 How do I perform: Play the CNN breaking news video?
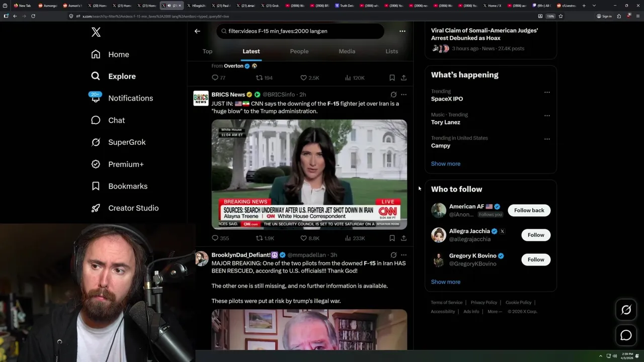pos(309,174)
